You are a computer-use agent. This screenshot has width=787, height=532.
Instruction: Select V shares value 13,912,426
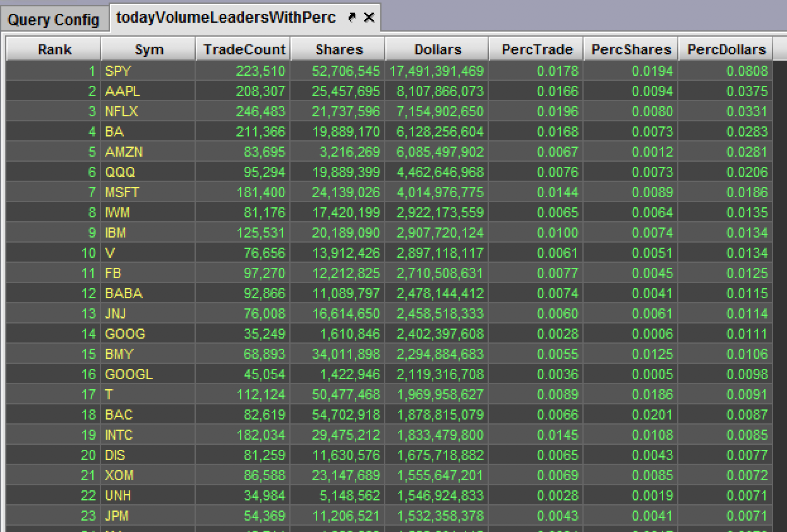(338, 253)
